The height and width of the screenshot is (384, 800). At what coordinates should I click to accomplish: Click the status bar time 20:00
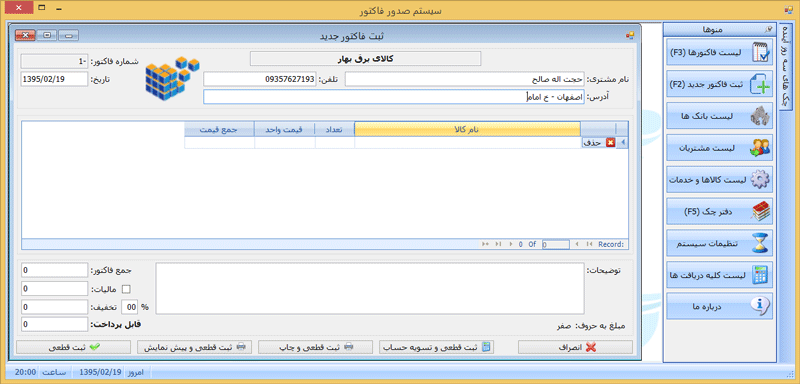click(x=25, y=372)
